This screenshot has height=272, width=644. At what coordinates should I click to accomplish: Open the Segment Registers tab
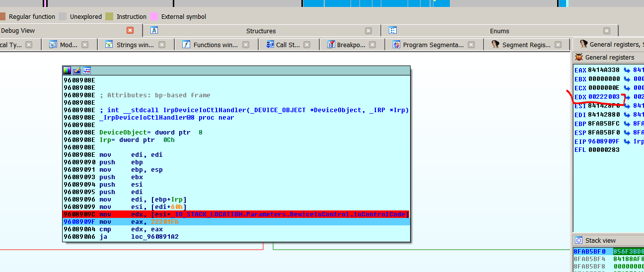click(526, 45)
